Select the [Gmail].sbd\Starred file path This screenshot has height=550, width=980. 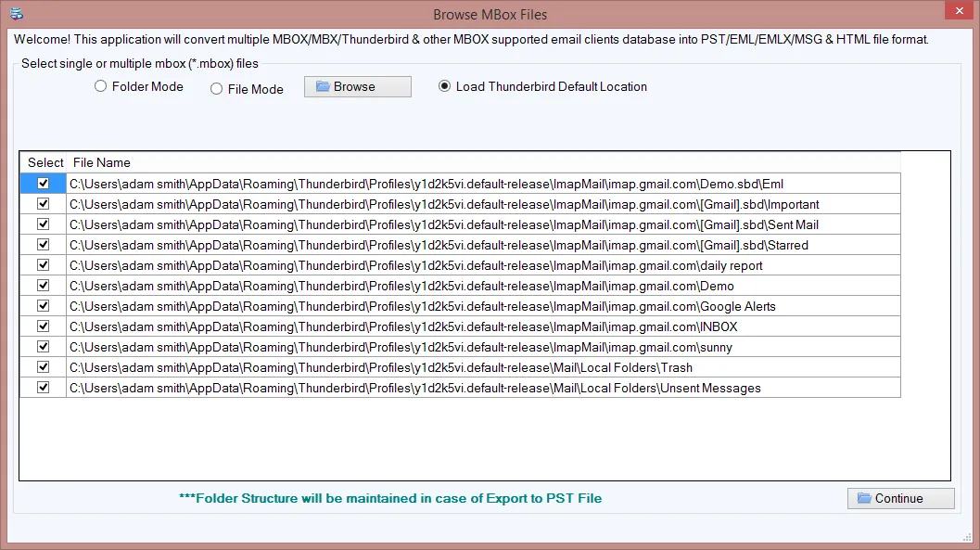click(x=483, y=245)
